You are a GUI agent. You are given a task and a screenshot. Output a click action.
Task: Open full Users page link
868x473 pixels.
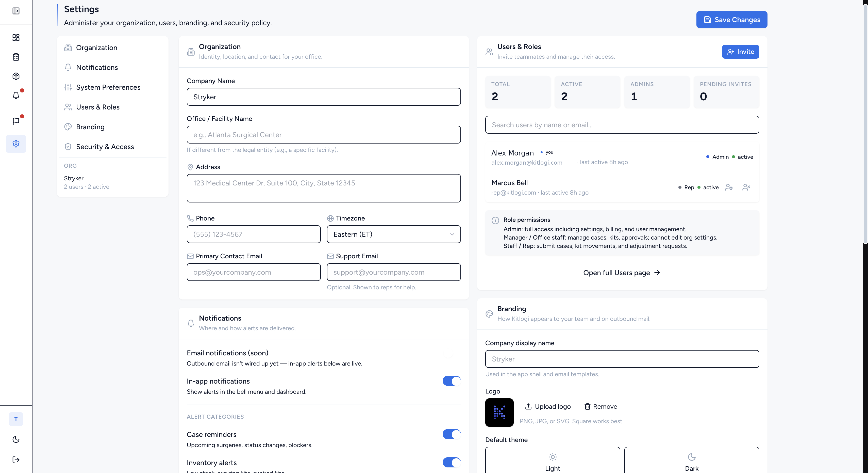tap(622, 273)
